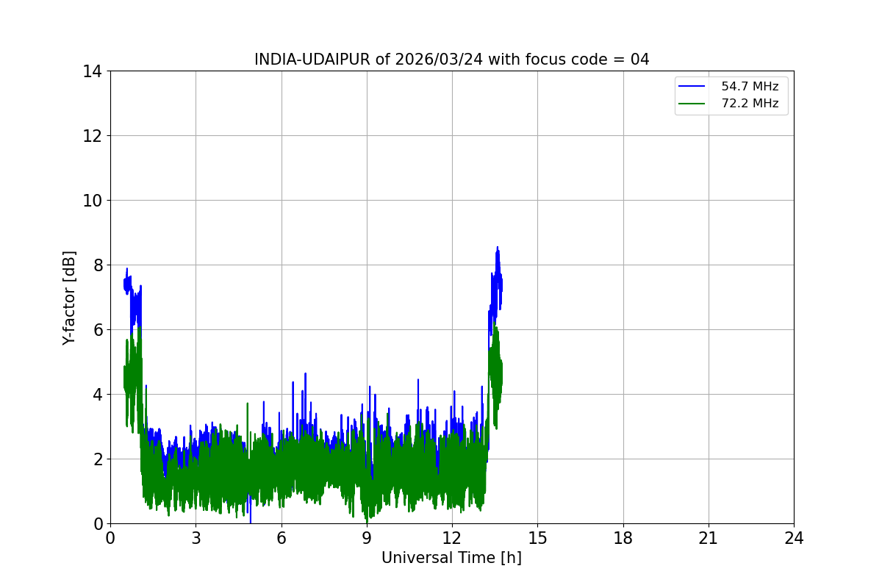Click y-axis tick label 10
Image resolution: width=882 pixels, height=588 pixels.
(x=92, y=201)
